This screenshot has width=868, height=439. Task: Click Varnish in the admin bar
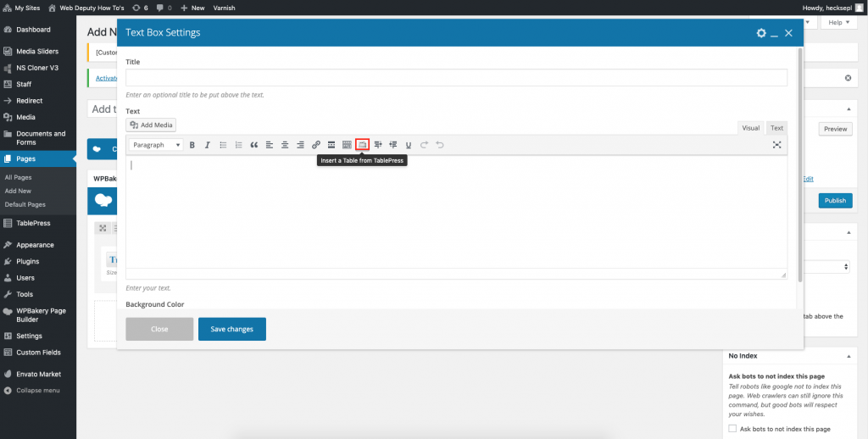224,8
